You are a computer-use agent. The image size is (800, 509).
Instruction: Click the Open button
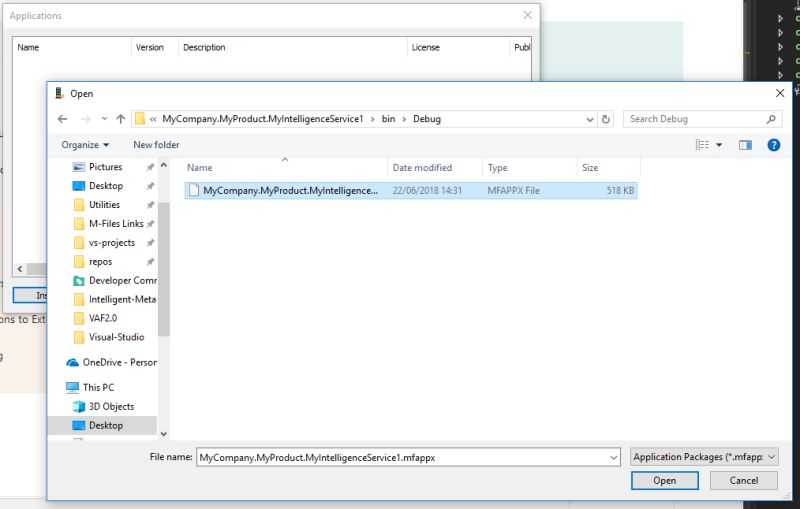pyautogui.click(x=665, y=480)
